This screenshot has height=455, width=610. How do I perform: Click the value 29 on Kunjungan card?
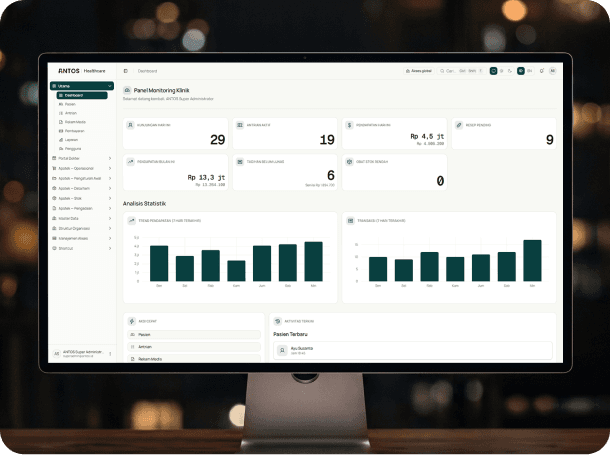tap(217, 140)
